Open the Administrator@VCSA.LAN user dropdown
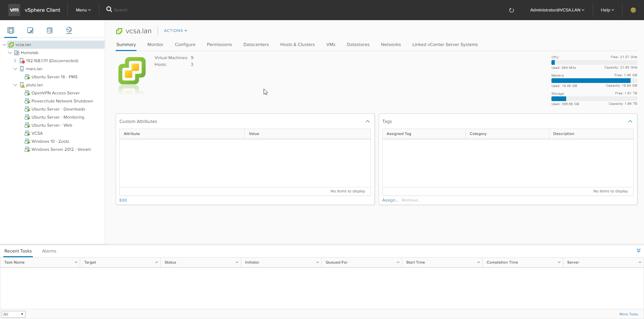This screenshot has width=644, height=319. tap(557, 10)
